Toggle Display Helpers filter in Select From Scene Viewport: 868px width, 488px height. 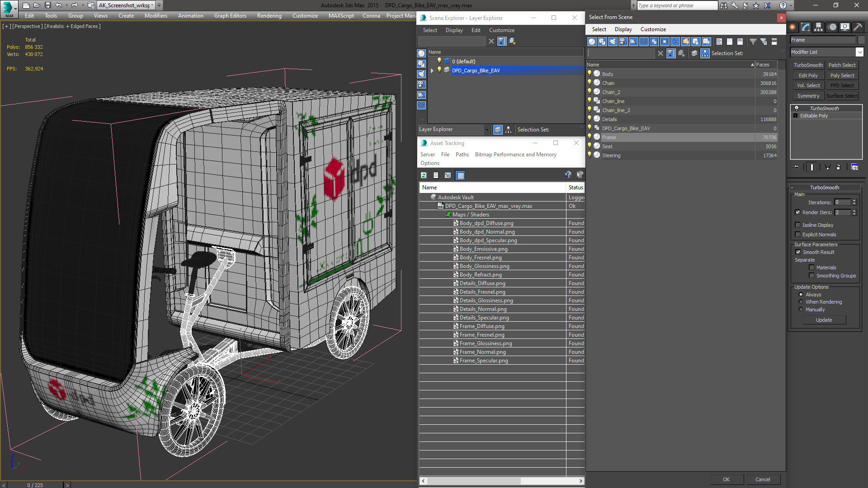(633, 42)
